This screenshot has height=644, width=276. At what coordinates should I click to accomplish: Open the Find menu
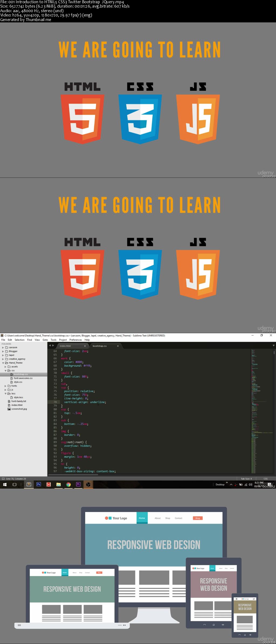tap(30, 340)
